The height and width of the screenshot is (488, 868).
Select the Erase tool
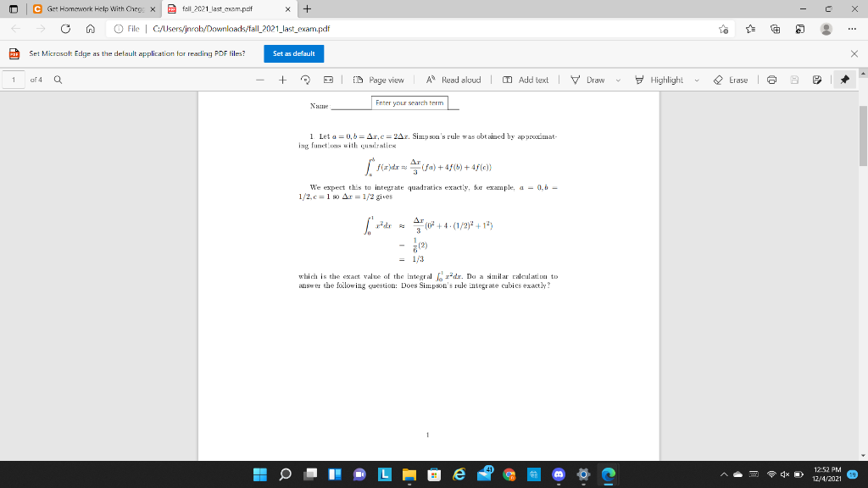pos(731,80)
